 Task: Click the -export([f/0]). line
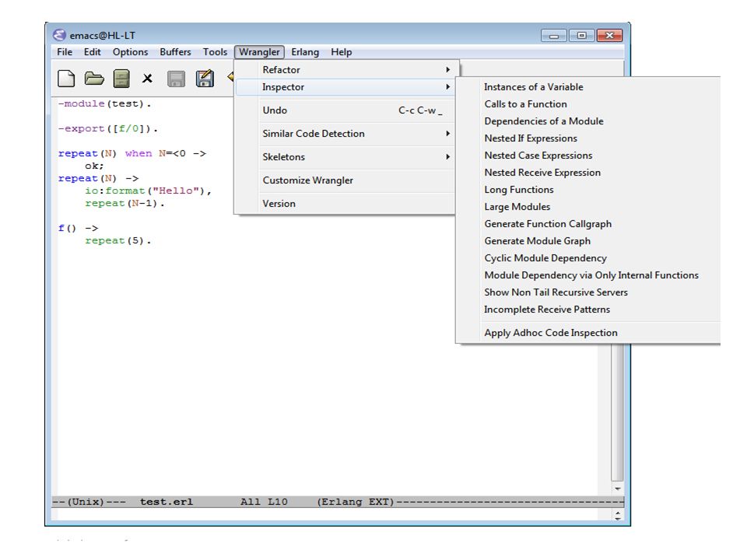click(x=107, y=128)
